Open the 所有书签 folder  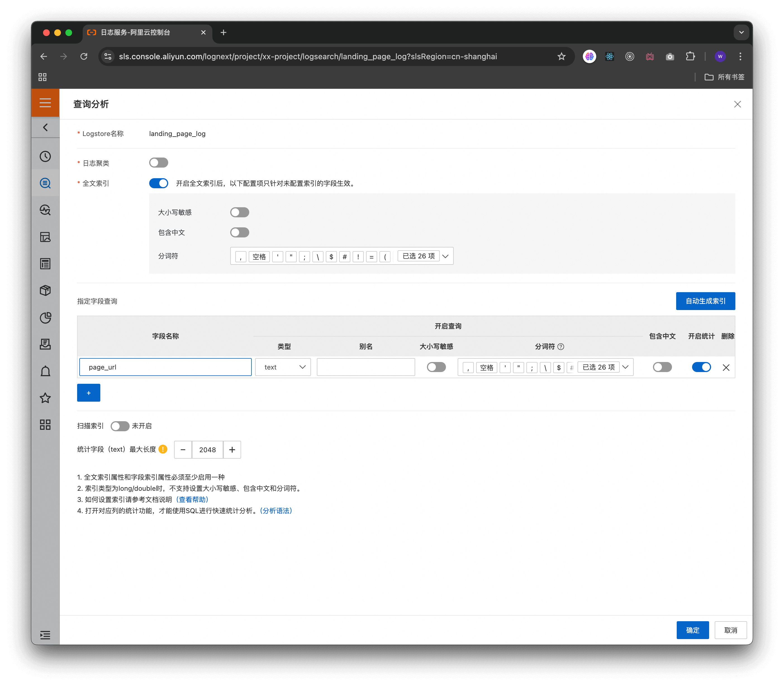[x=725, y=77]
